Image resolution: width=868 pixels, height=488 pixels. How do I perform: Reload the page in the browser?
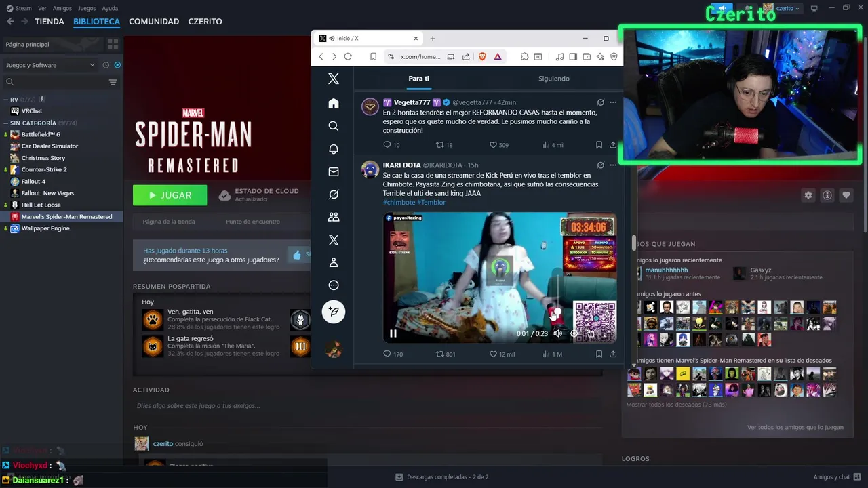348,57
